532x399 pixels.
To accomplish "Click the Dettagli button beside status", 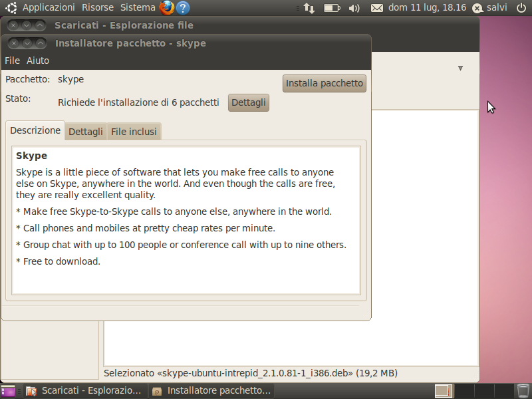I will (x=249, y=102).
